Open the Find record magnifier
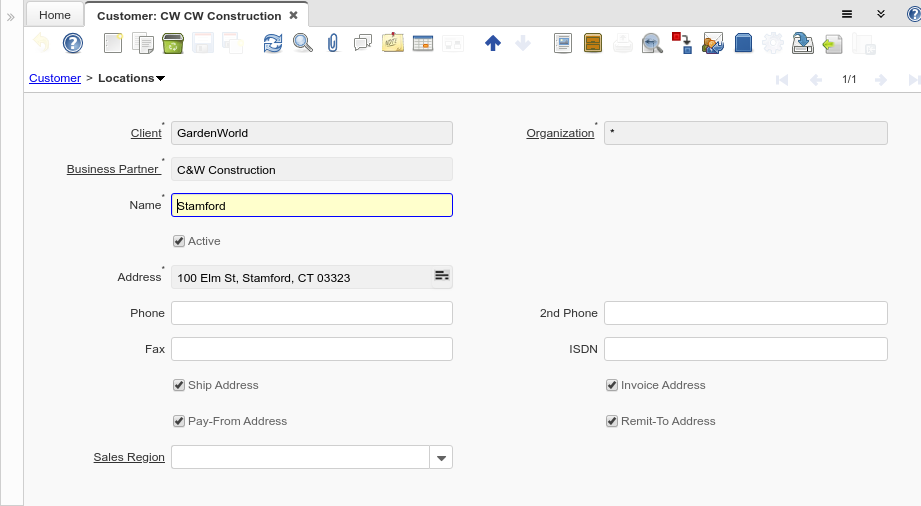 [302, 43]
